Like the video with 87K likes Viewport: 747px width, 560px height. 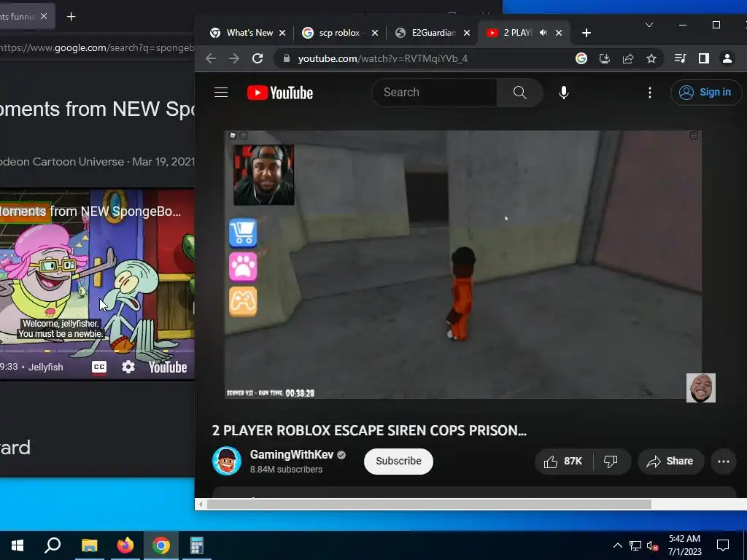coord(564,461)
